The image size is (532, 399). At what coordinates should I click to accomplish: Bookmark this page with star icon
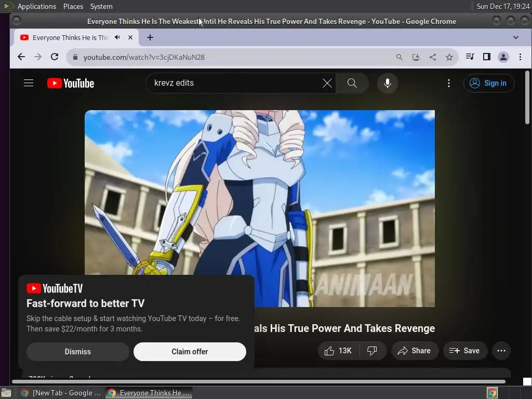(x=449, y=57)
